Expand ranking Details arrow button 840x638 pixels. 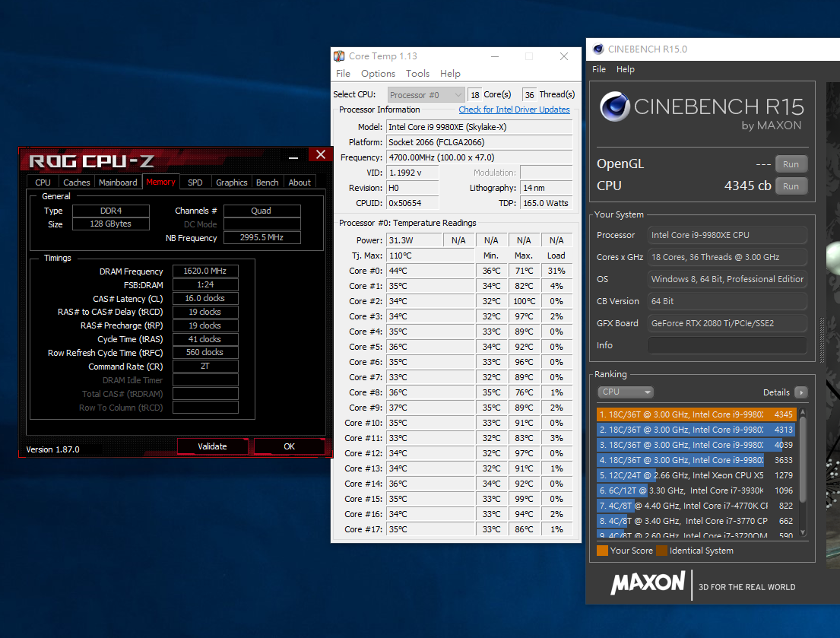coord(801,392)
